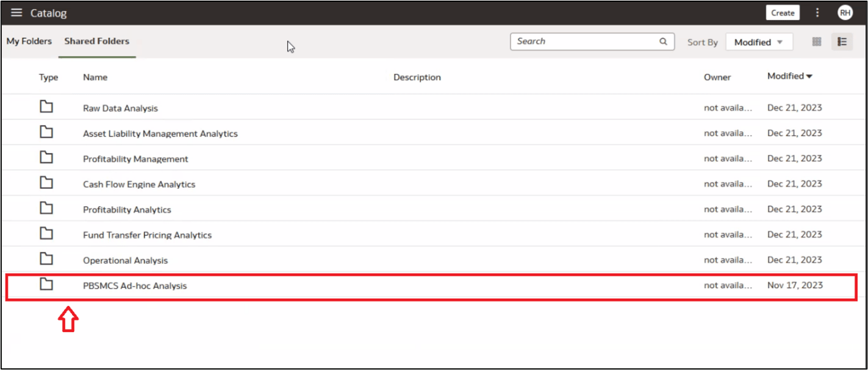Open the page-level actions three-dot menu

[x=817, y=12]
